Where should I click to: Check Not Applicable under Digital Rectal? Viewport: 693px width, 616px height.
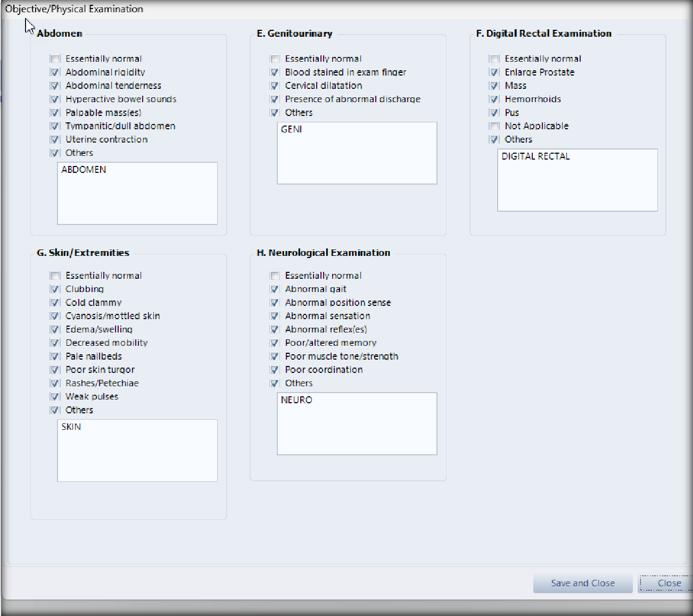pyautogui.click(x=494, y=126)
